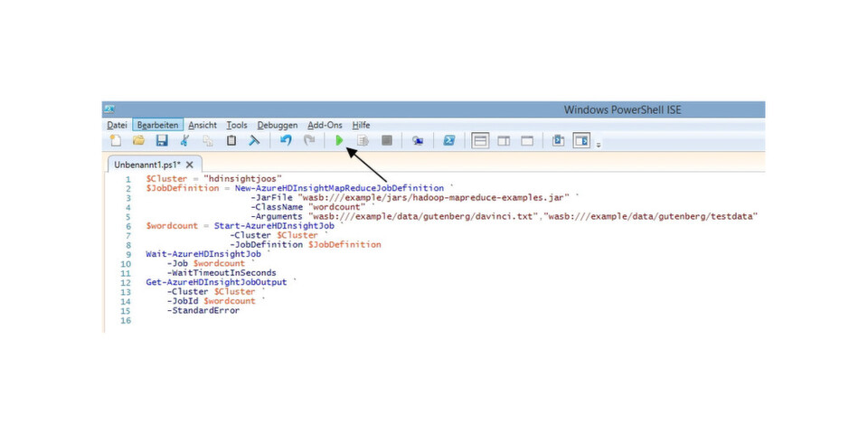Open new remote PowerShell tab icon
Screen dimensions: 868x434
pos(418,141)
